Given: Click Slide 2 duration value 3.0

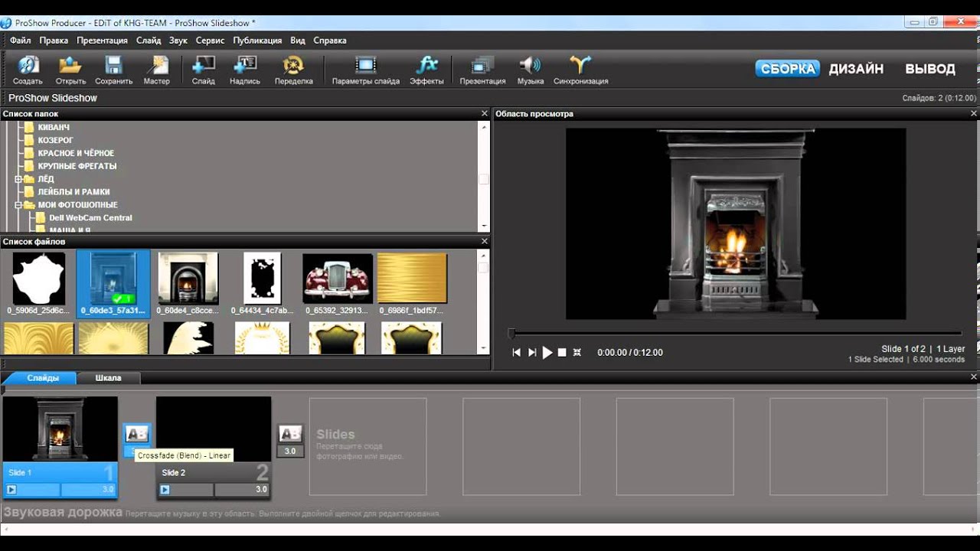Looking at the screenshot, I should pyautogui.click(x=261, y=490).
